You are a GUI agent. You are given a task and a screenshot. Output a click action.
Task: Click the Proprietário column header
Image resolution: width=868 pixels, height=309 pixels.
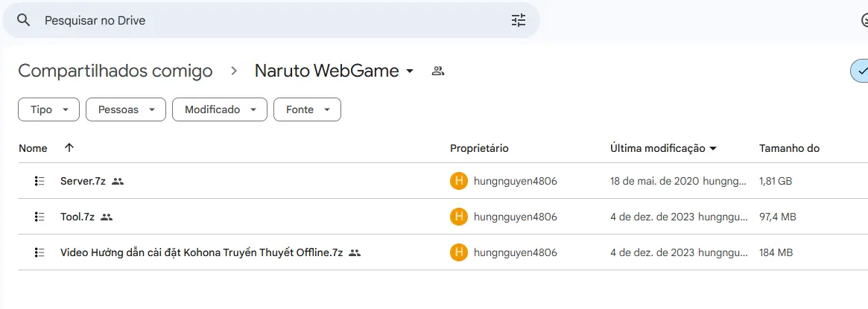[x=479, y=148]
